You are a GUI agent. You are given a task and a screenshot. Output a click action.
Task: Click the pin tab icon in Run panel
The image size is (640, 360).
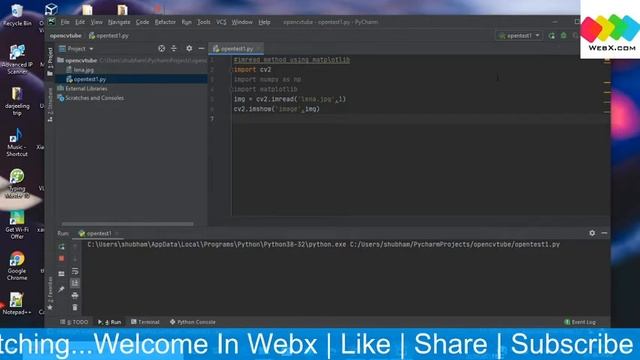coord(61,289)
